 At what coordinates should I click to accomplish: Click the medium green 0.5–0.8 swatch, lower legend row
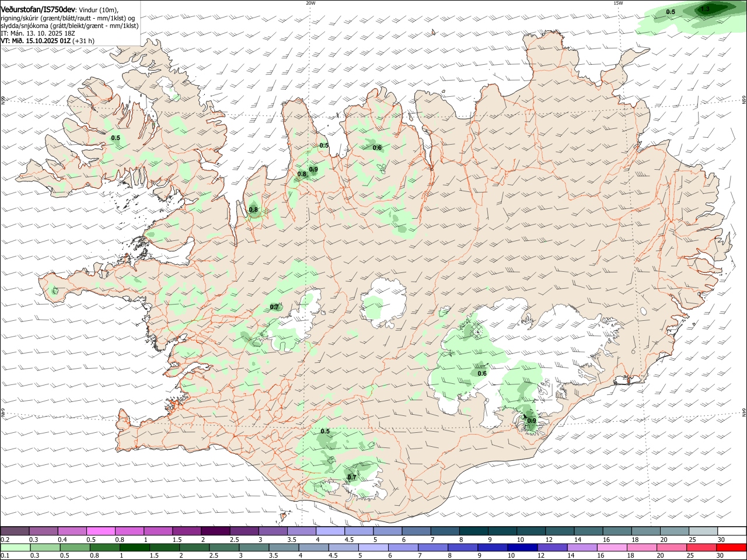point(75,548)
